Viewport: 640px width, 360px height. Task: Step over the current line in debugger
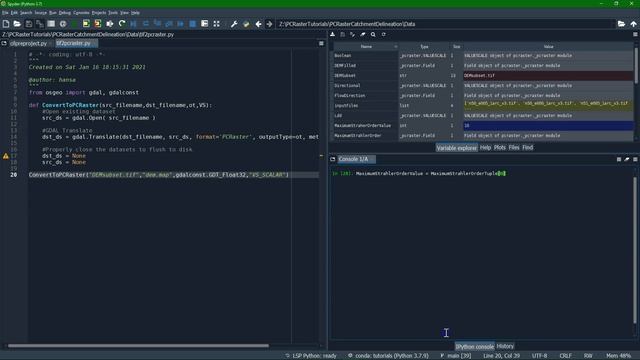pyautogui.click(x=146, y=24)
